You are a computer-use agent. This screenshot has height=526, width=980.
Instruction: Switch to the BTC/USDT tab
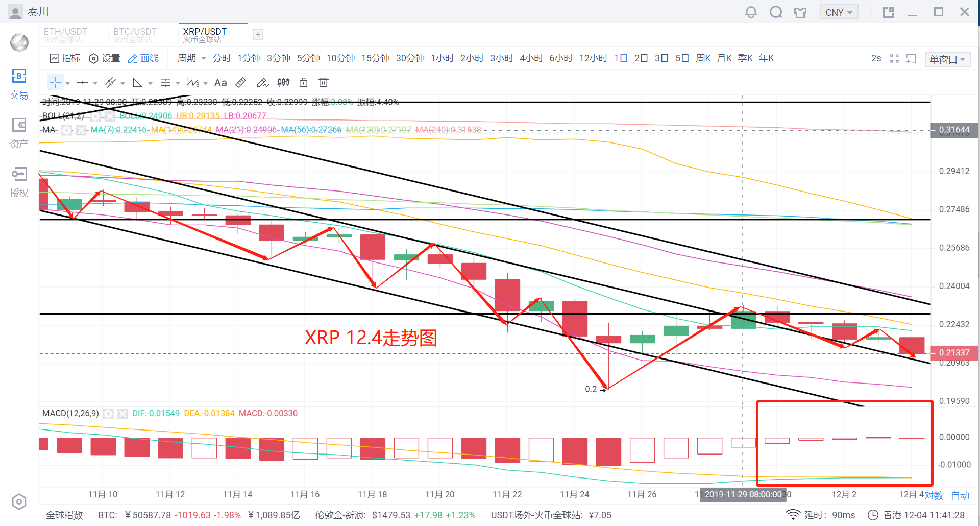coord(135,35)
